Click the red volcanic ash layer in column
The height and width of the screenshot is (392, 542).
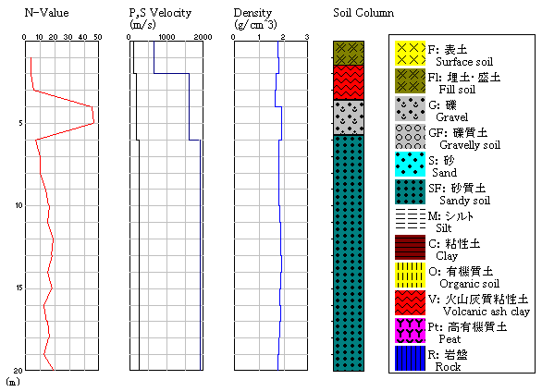[x=349, y=82]
